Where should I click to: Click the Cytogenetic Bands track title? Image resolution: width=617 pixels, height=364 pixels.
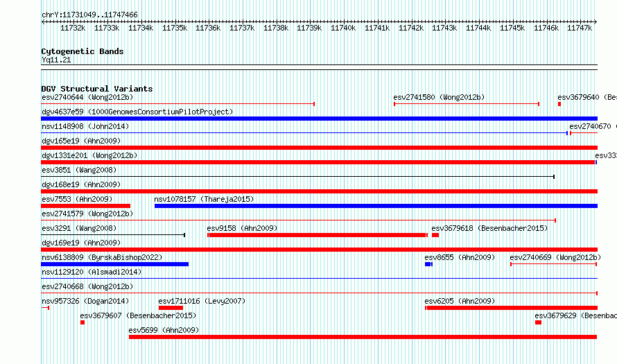click(82, 51)
